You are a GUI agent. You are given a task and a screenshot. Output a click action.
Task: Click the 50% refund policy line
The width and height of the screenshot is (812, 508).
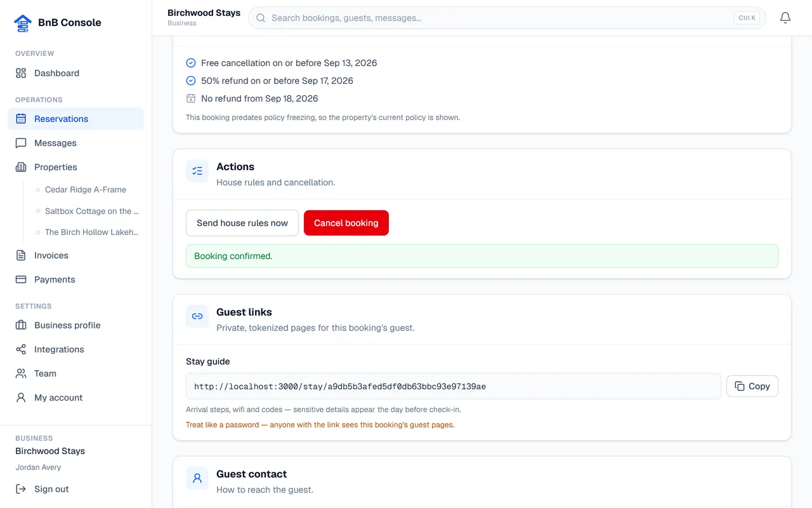[x=277, y=81]
